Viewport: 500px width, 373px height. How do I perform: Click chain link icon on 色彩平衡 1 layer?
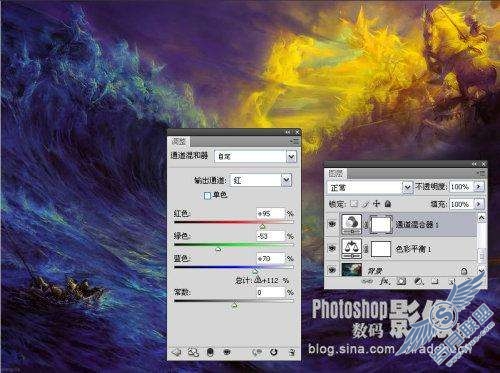tap(366, 248)
